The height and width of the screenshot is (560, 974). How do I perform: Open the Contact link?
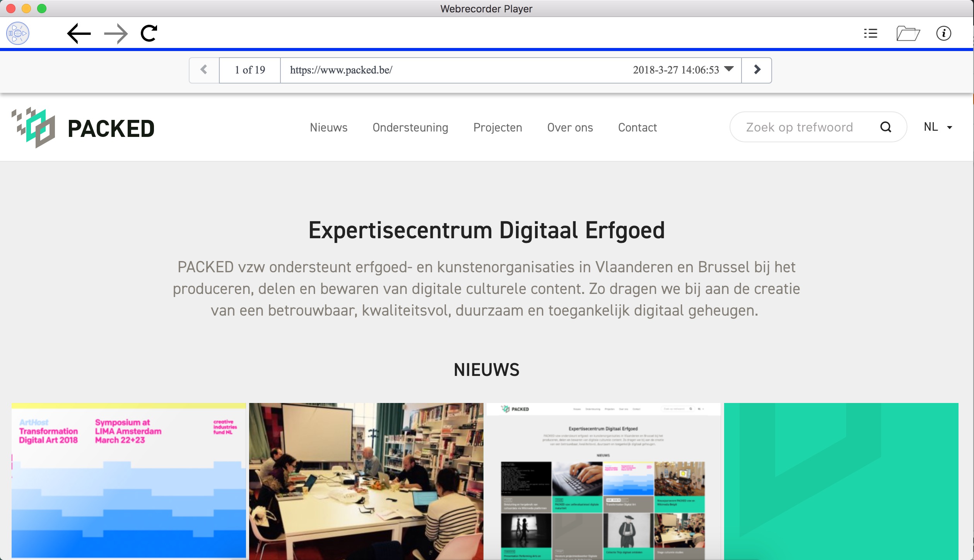[637, 127]
